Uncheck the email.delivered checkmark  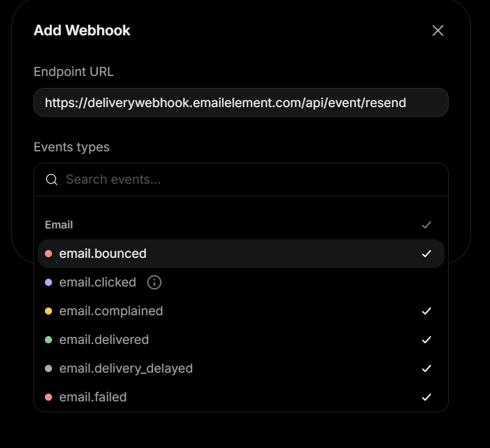[x=426, y=340]
